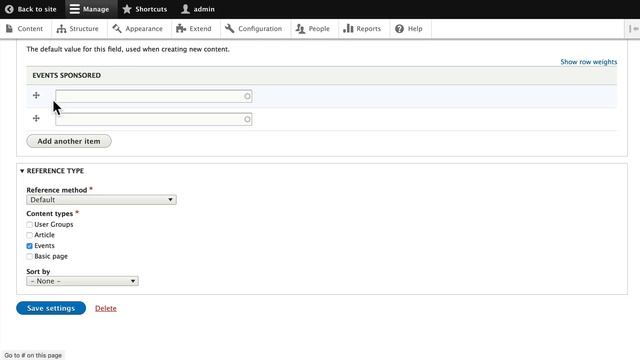Click the Reference method label
The image size is (640, 360).
coord(57,190)
